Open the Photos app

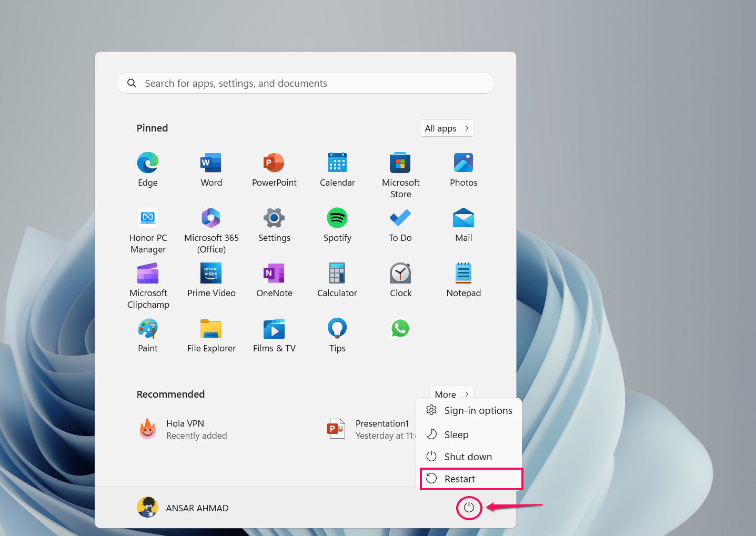pyautogui.click(x=463, y=169)
